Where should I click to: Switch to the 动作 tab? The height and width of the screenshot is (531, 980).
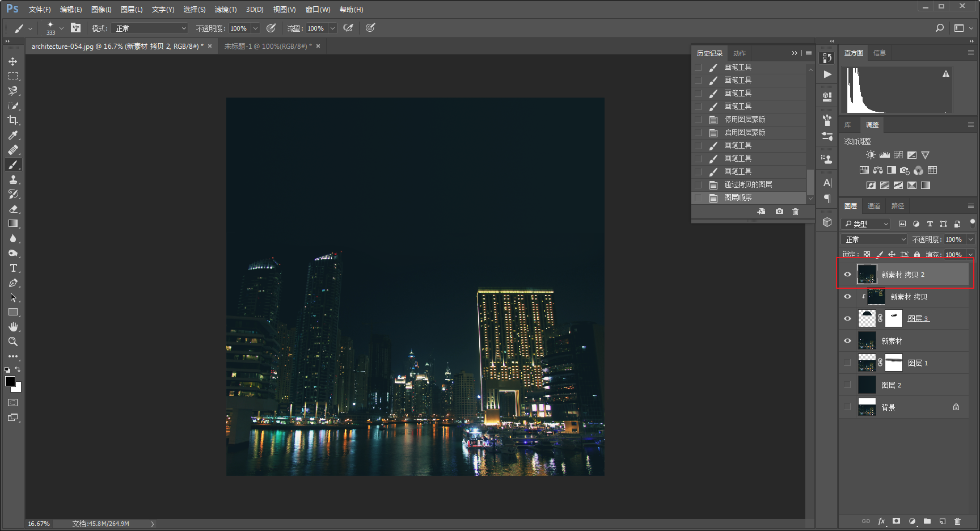(x=740, y=53)
